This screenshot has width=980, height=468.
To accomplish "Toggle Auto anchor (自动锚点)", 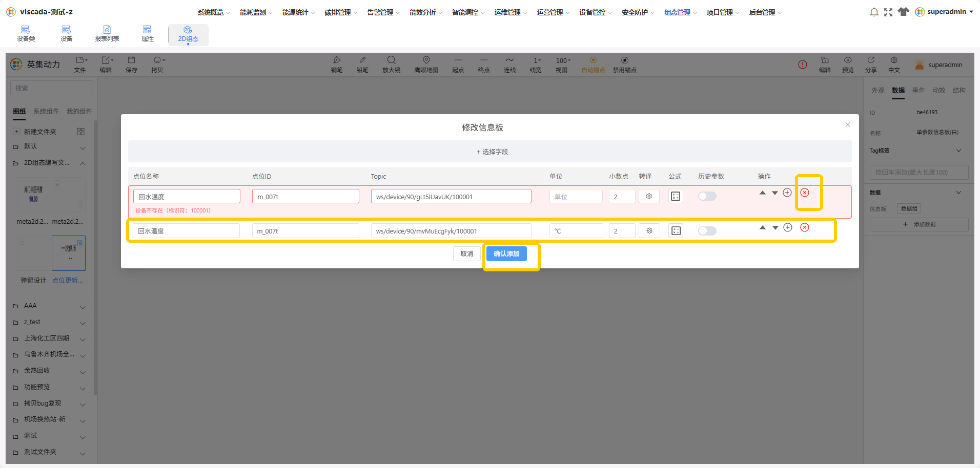I will (593, 65).
